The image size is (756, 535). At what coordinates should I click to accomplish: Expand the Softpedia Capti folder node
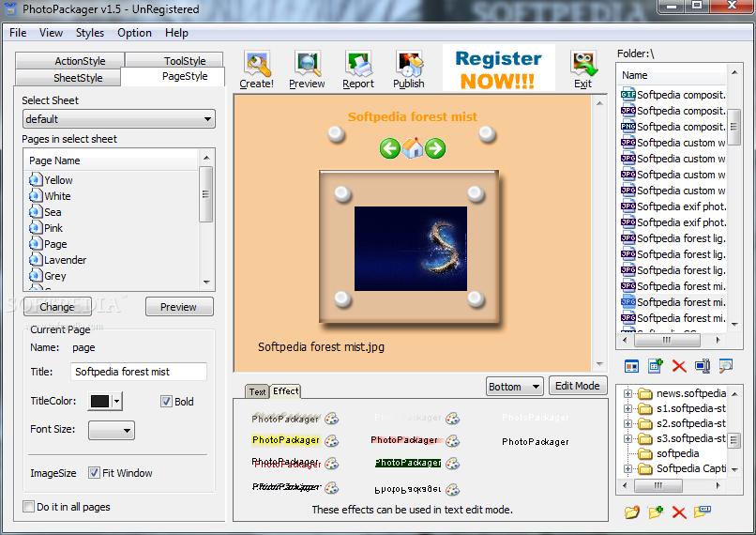click(627, 468)
